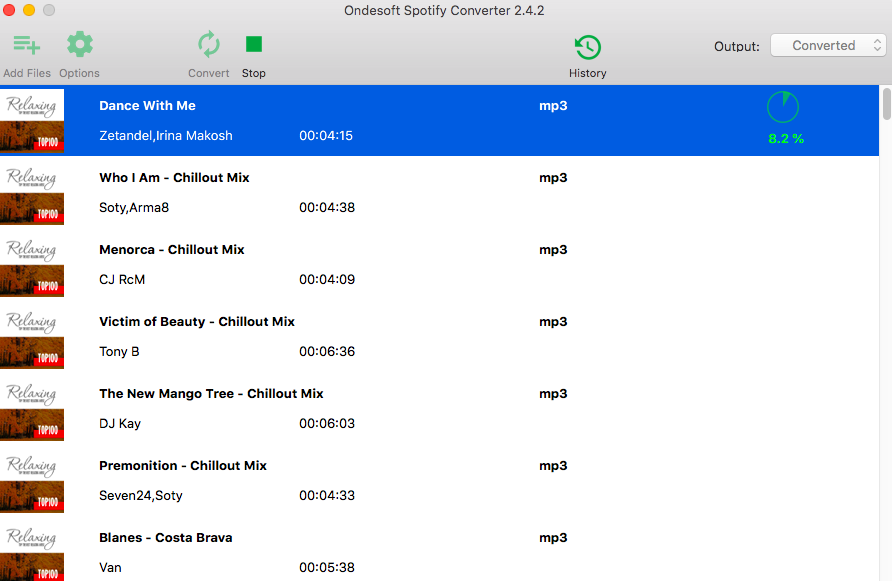892x581 pixels.
Task: Click duration 00:04:15
Action: pyautogui.click(x=326, y=136)
